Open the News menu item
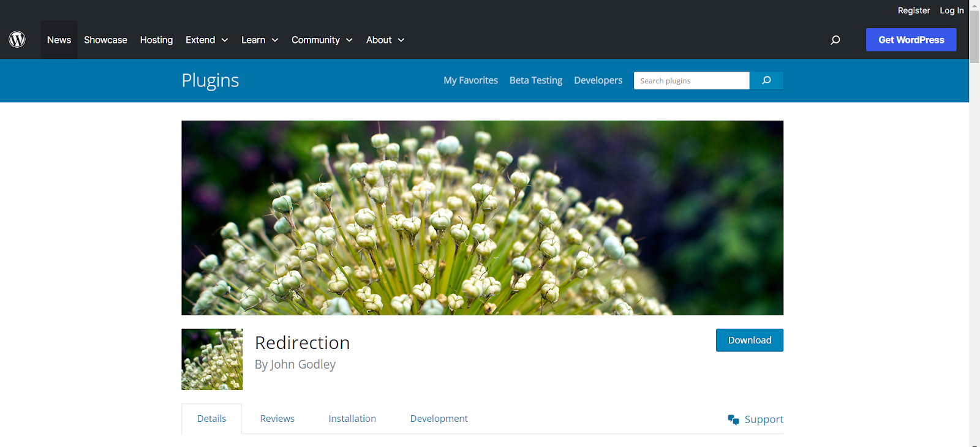Viewport: 980px width, 447px height. click(59, 40)
